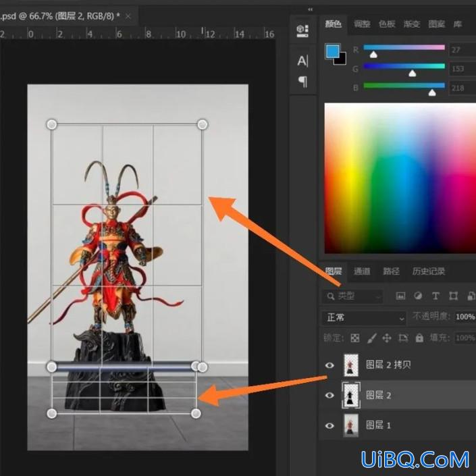Lock artboard nesting icon

pos(403,338)
